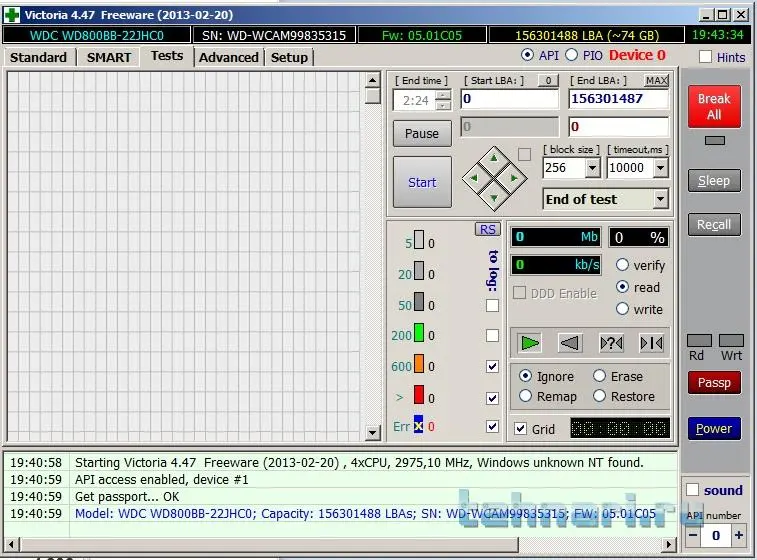The width and height of the screenshot is (757, 560).
Task: Click the Start scan button
Action: (422, 182)
